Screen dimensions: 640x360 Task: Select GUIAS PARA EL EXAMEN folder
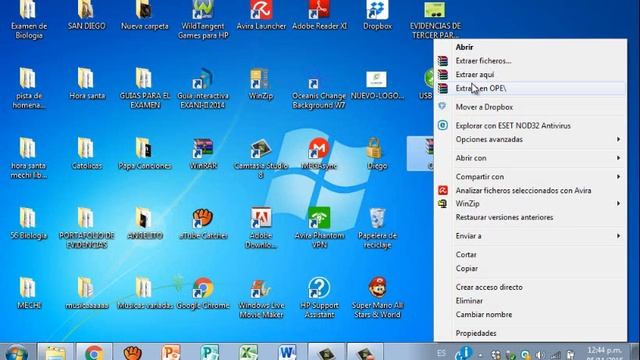144,88
